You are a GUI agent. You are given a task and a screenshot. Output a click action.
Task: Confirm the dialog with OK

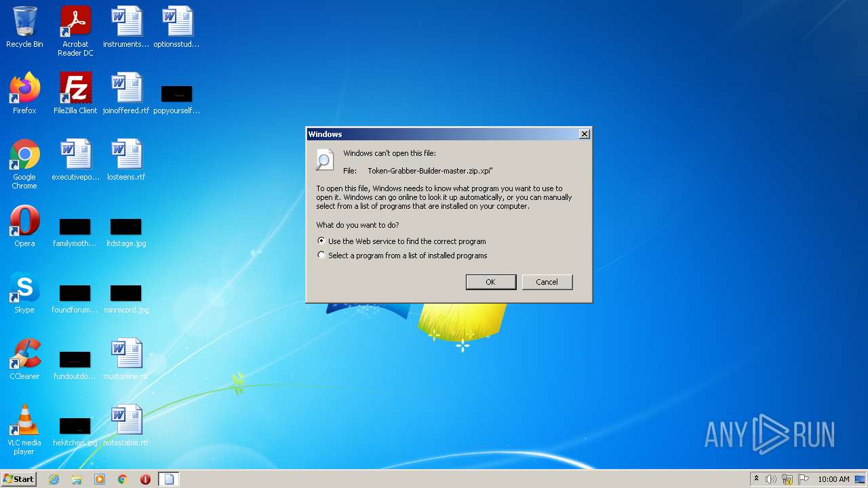click(x=491, y=282)
